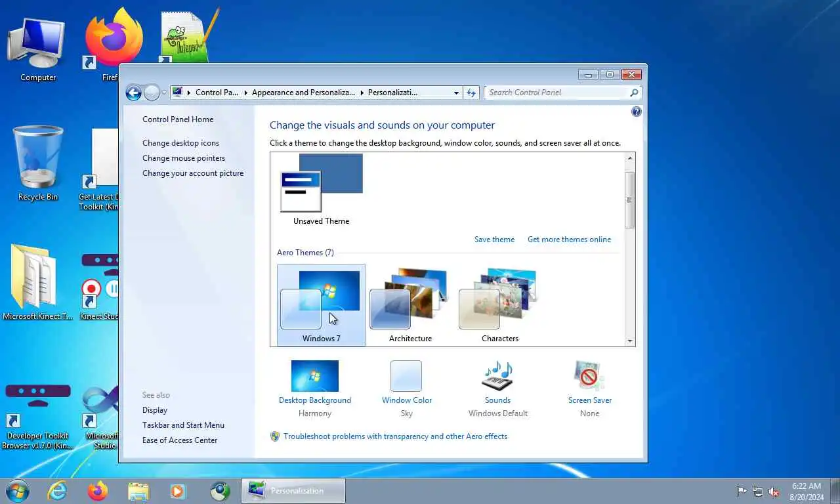Screen dimensions: 840x504
Task: Click the Forward navigation arrow
Action: [152, 93]
